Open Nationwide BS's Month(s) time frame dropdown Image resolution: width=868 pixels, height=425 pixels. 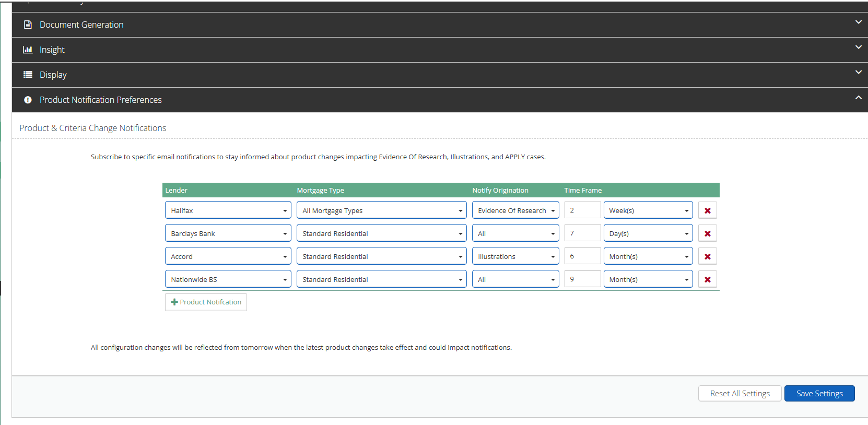click(x=648, y=279)
